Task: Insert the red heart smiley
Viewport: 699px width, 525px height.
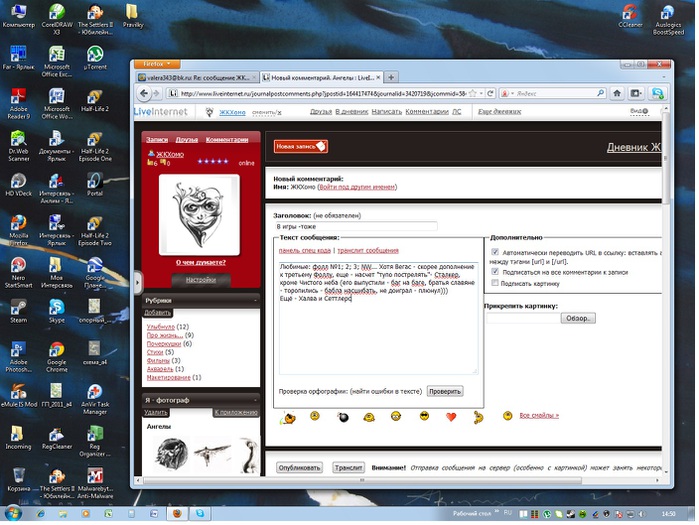Action: pos(451,417)
